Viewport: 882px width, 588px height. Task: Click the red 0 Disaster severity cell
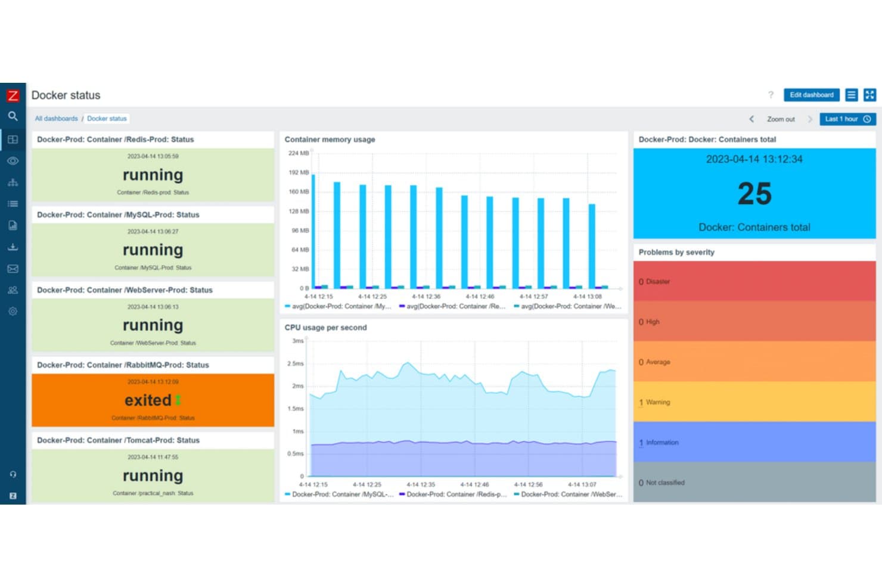(754, 281)
